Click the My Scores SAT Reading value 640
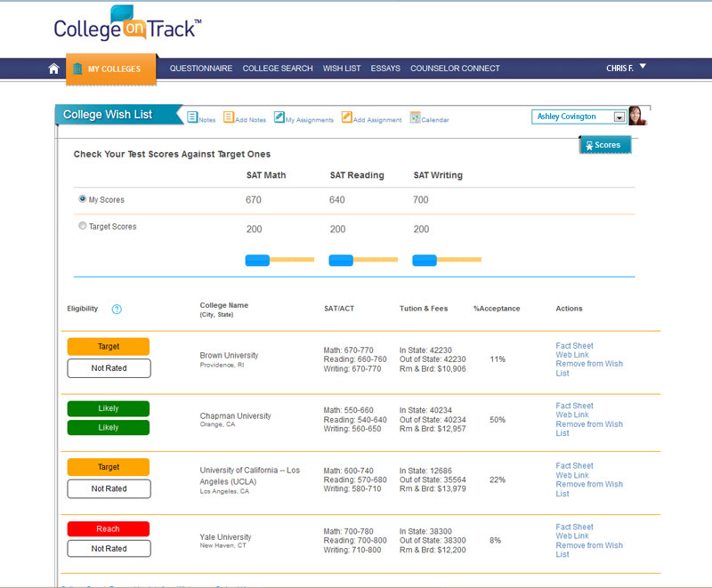This screenshot has height=588, width=712. coord(337,199)
